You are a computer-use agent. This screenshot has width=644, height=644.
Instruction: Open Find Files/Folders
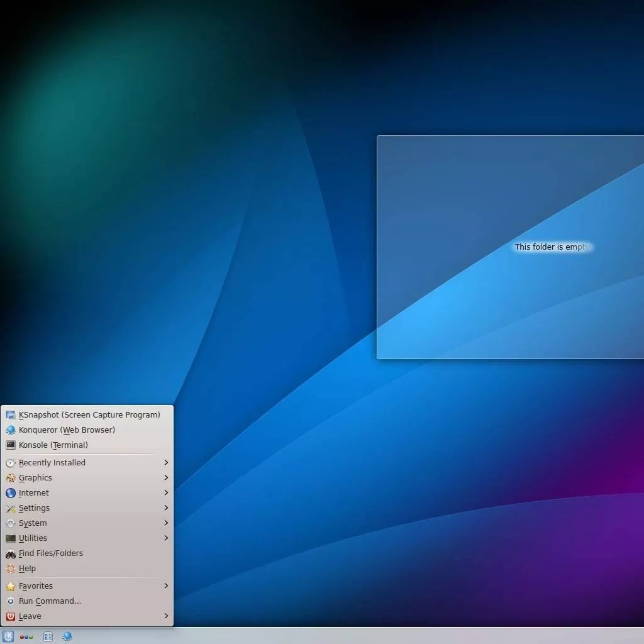50,553
